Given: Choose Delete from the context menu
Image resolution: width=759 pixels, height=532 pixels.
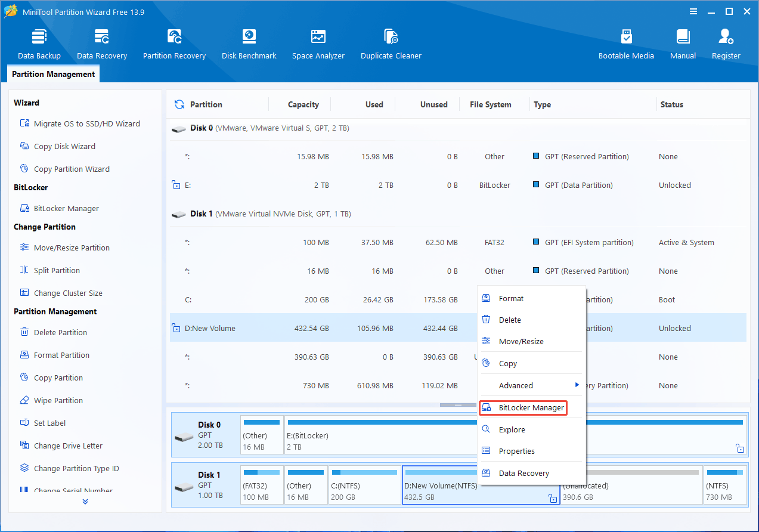Looking at the screenshot, I should coord(532,320).
